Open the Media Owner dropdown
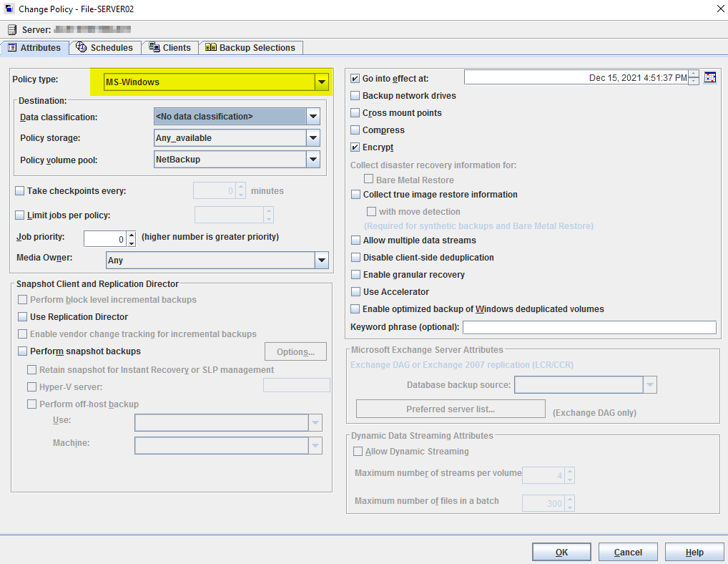 coord(322,261)
